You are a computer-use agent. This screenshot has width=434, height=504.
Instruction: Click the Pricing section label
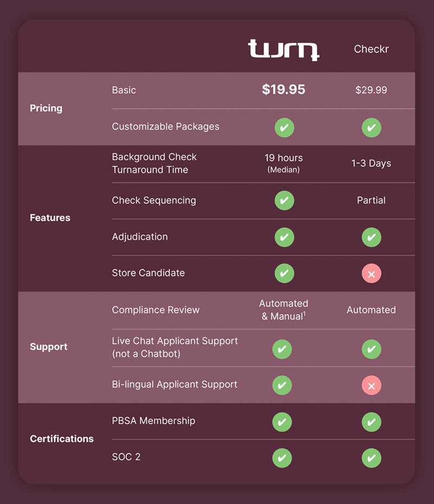coord(46,108)
